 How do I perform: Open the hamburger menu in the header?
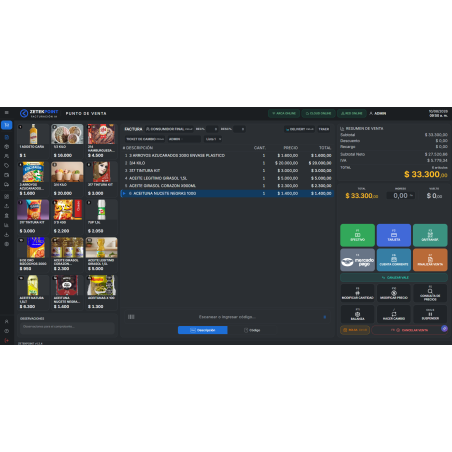coord(7,113)
